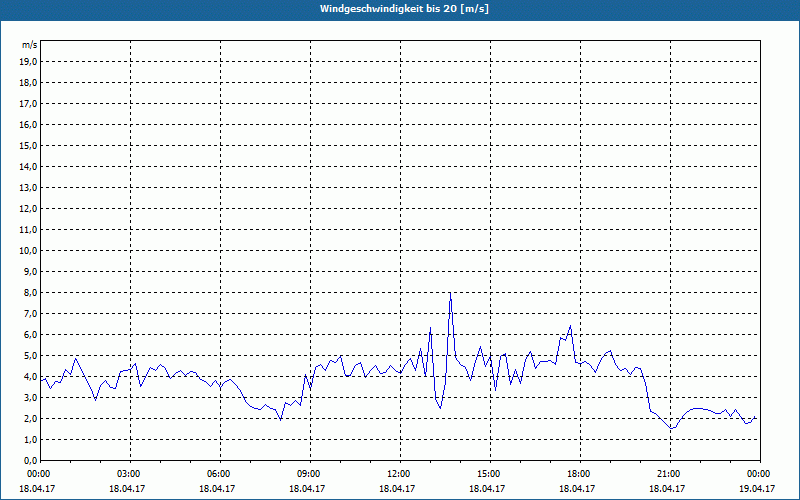Select the "03:00" time label
The height and width of the screenshot is (500, 800).
(131, 474)
